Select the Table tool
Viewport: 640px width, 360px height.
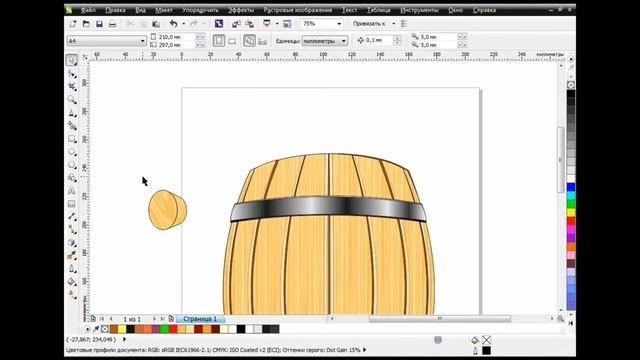pyautogui.click(x=72, y=204)
